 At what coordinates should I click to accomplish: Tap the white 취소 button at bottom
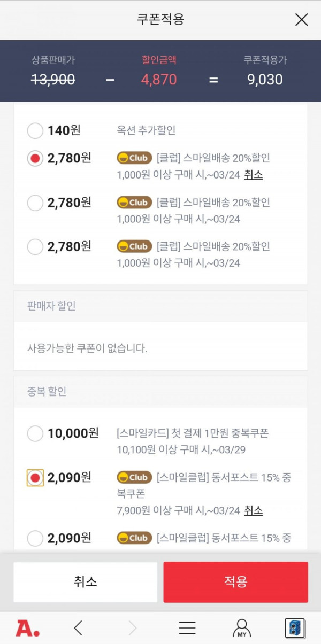[86, 582]
